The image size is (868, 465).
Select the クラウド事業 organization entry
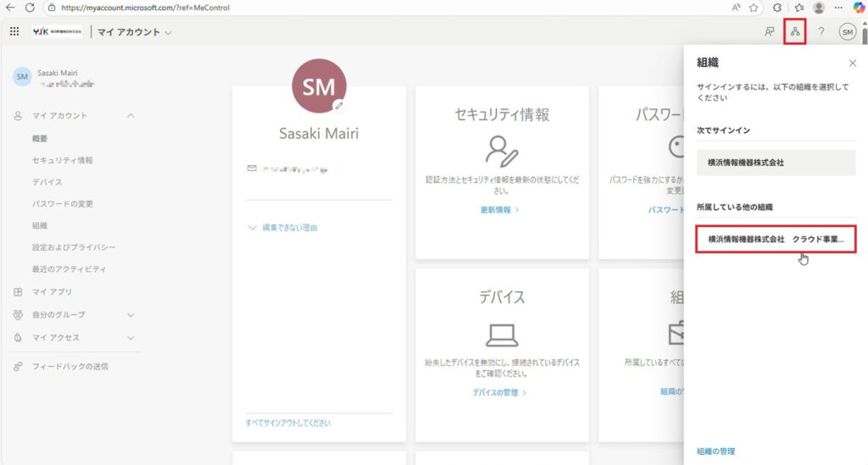coord(775,240)
